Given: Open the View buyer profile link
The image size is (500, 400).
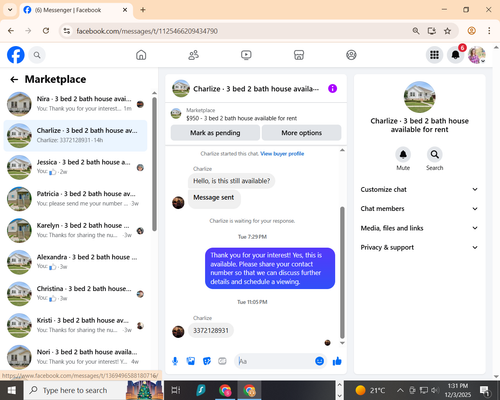Looking at the screenshot, I should pos(282,154).
